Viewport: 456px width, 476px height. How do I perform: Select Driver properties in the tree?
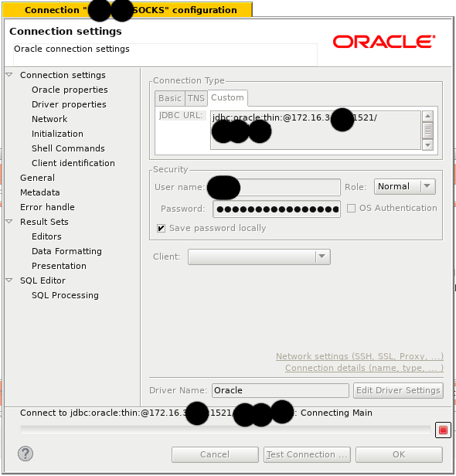(x=69, y=104)
